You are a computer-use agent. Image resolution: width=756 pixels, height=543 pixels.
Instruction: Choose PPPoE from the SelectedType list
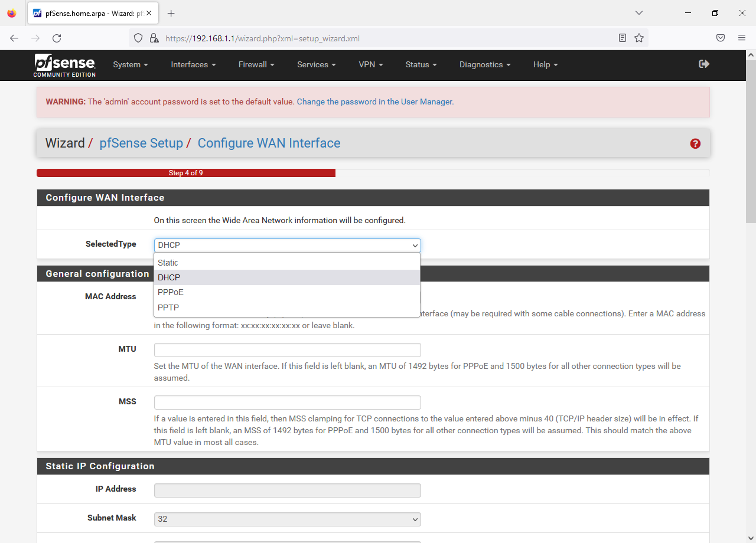coord(287,292)
